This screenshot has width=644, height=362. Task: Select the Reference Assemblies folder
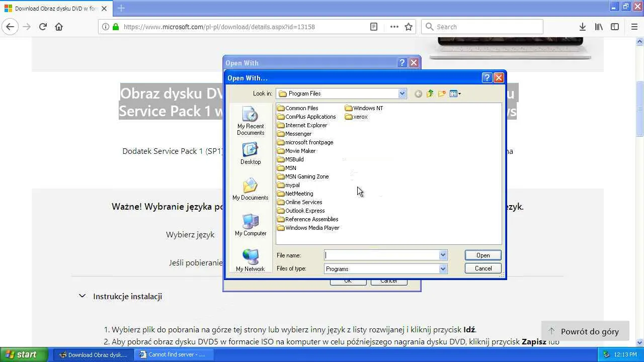pyautogui.click(x=307, y=219)
